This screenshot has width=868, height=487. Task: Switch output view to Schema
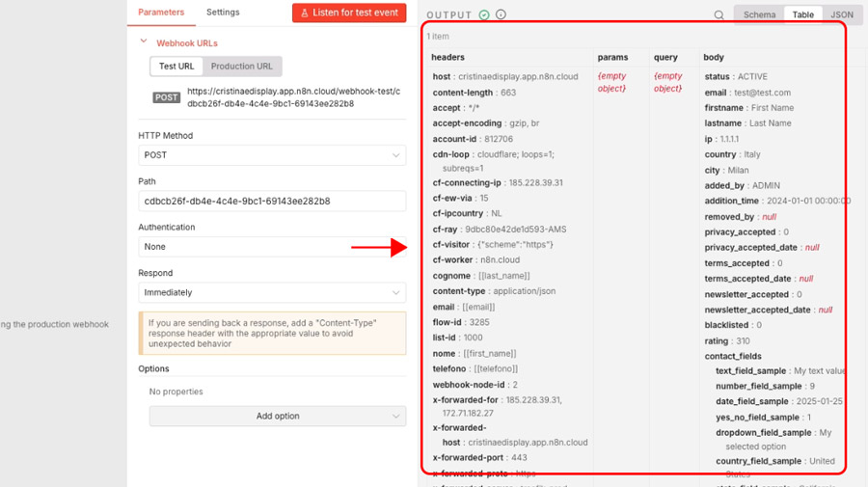(759, 15)
